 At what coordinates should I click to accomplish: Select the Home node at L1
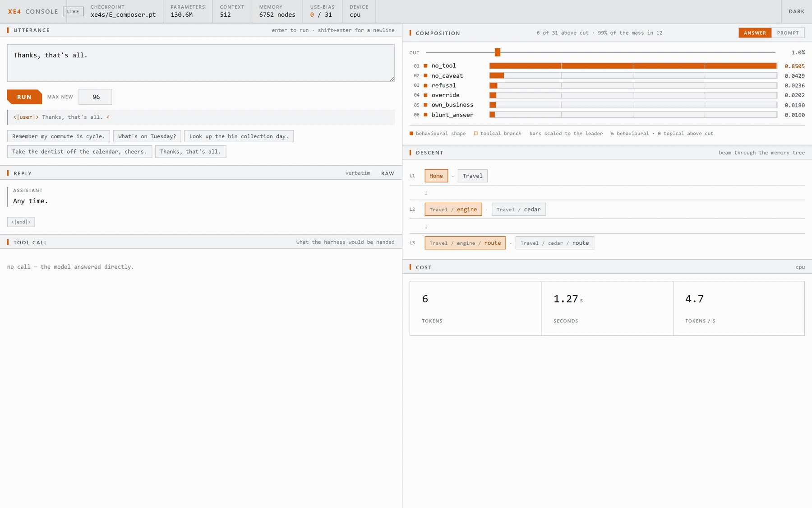436,176
